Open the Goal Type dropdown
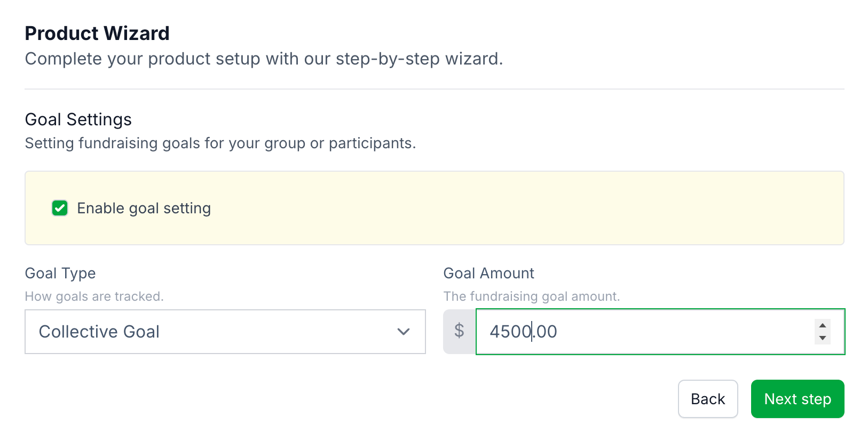 (x=225, y=332)
